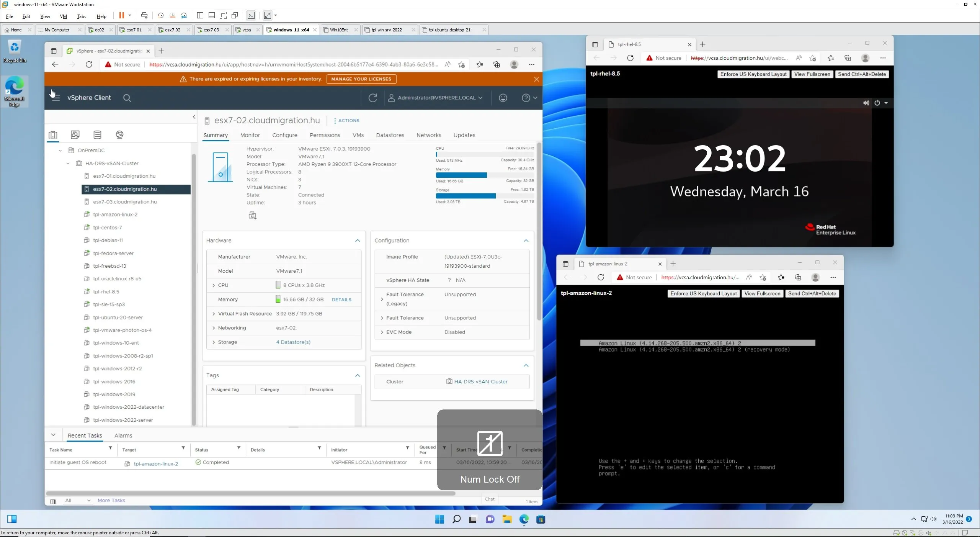Reload the vSphere browser page
The height and width of the screenshot is (537, 980).
pyautogui.click(x=89, y=64)
